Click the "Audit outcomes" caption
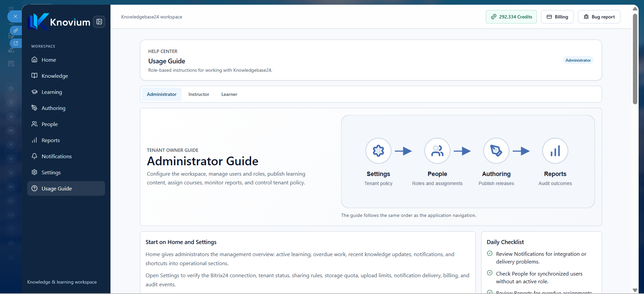Viewport: 644px width, 294px height. click(555, 183)
